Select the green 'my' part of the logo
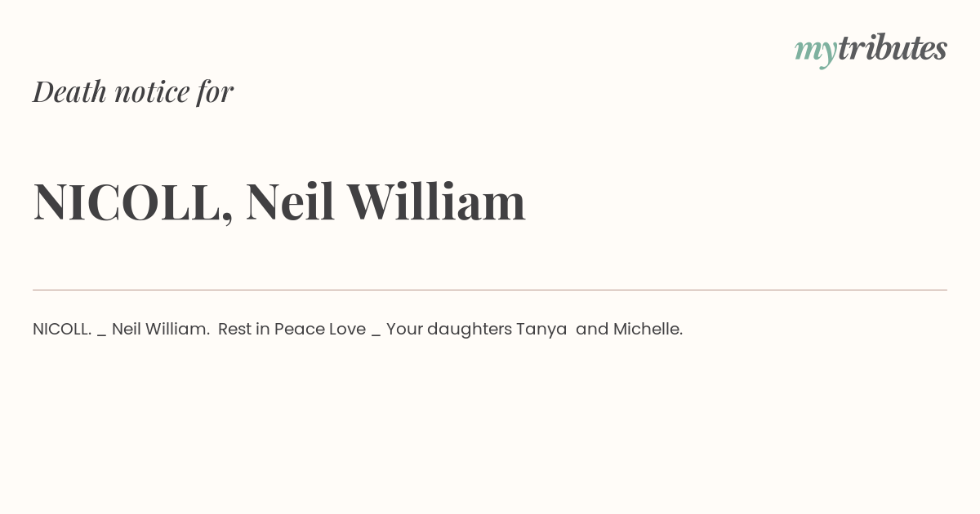 (x=816, y=52)
